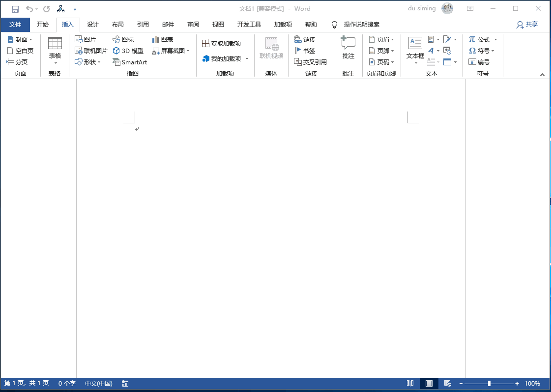Click the zoom slider handle
Image resolution: width=551 pixels, height=392 pixels.
point(489,384)
